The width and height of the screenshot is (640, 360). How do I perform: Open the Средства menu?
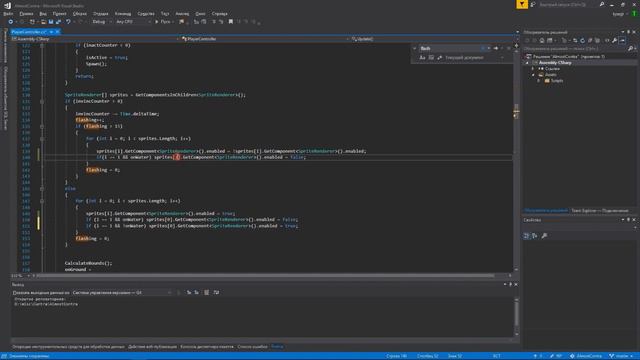[146, 13]
